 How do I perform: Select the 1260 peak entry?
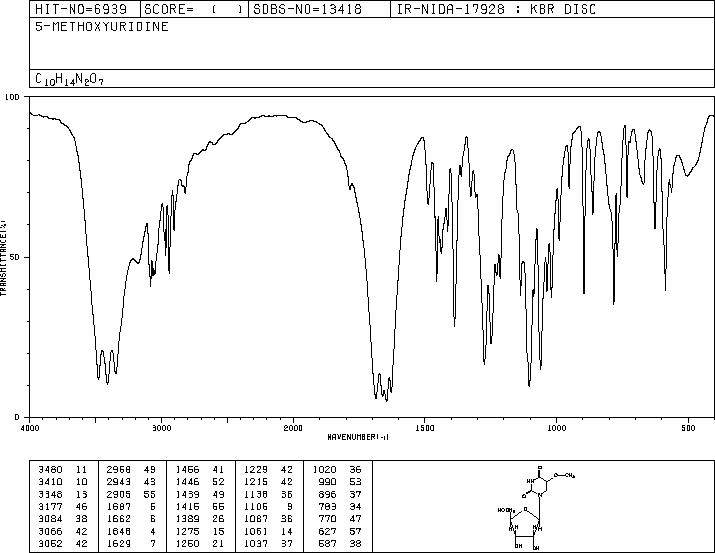(200, 543)
